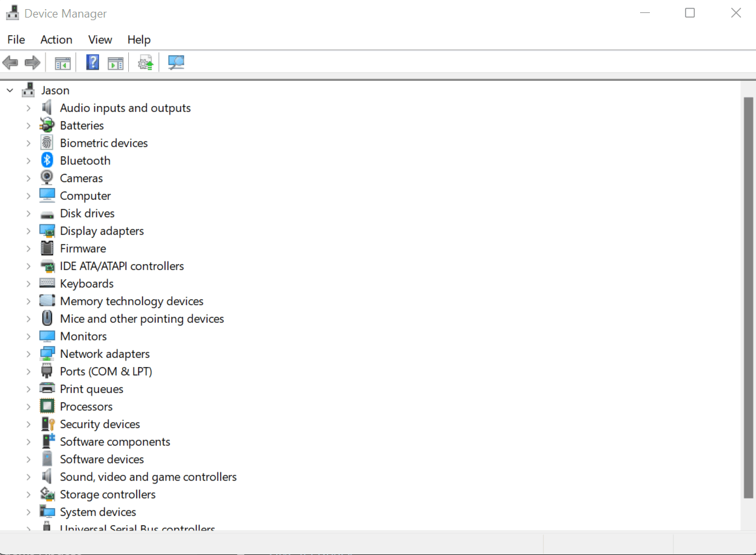Viewport: 756px width, 555px height.
Task: Open the blue Help question-mark icon
Action: tap(92, 62)
